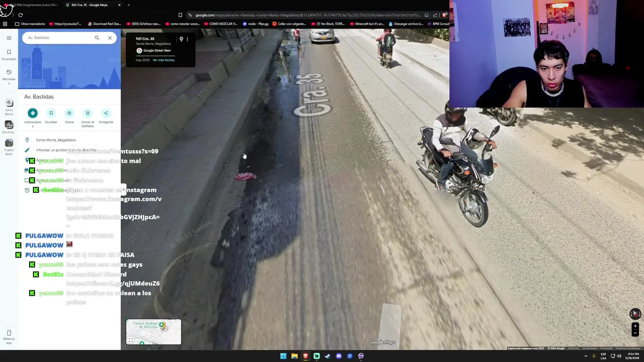The width and height of the screenshot is (644, 362).
Task: Close the Google Maps browser tab
Action: tap(119, 5)
